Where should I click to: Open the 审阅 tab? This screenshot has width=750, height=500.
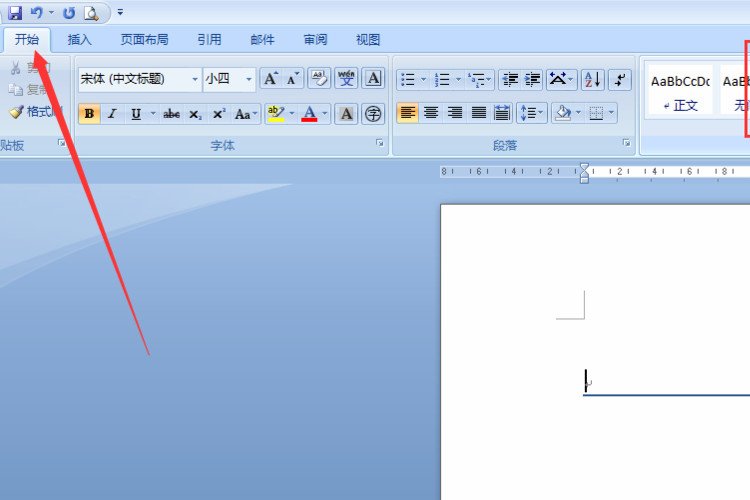coord(316,40)
